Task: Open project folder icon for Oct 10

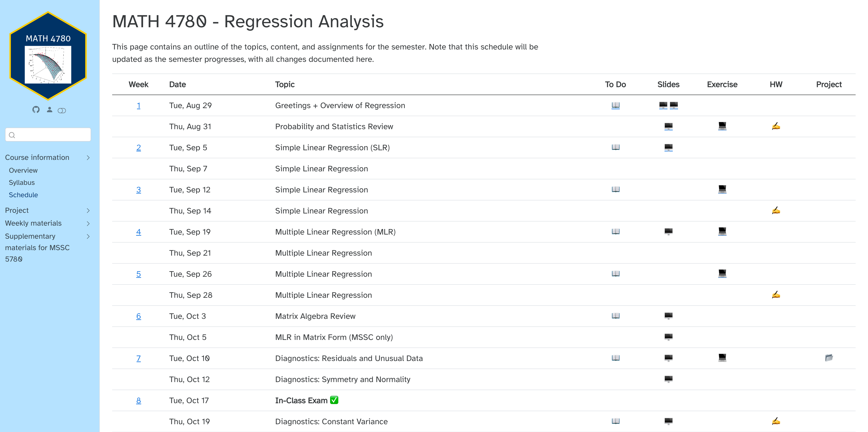Action: click(x=829, y=358)
